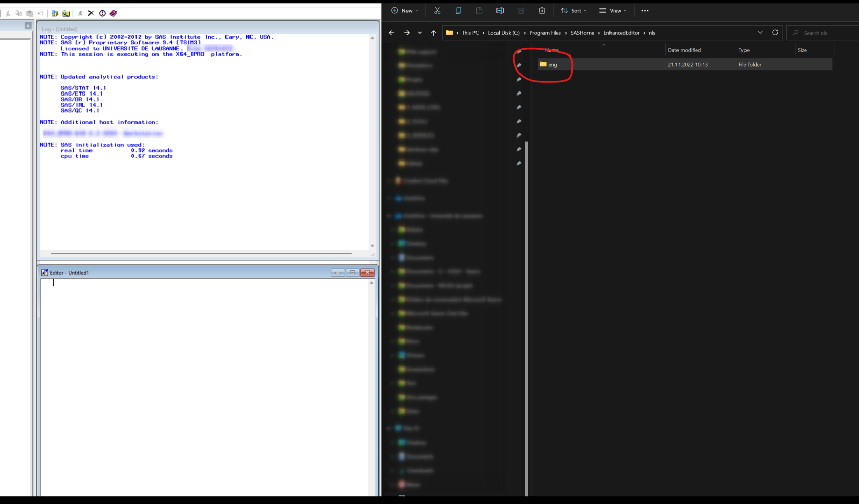Open SAS Help book icon
Viewport: 859px width, 504px height.
pyautogui.click(x=114, y=13)
